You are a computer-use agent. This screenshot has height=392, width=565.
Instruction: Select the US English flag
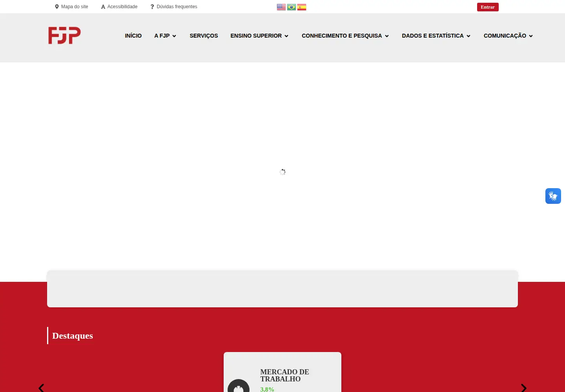coord(281,7)
